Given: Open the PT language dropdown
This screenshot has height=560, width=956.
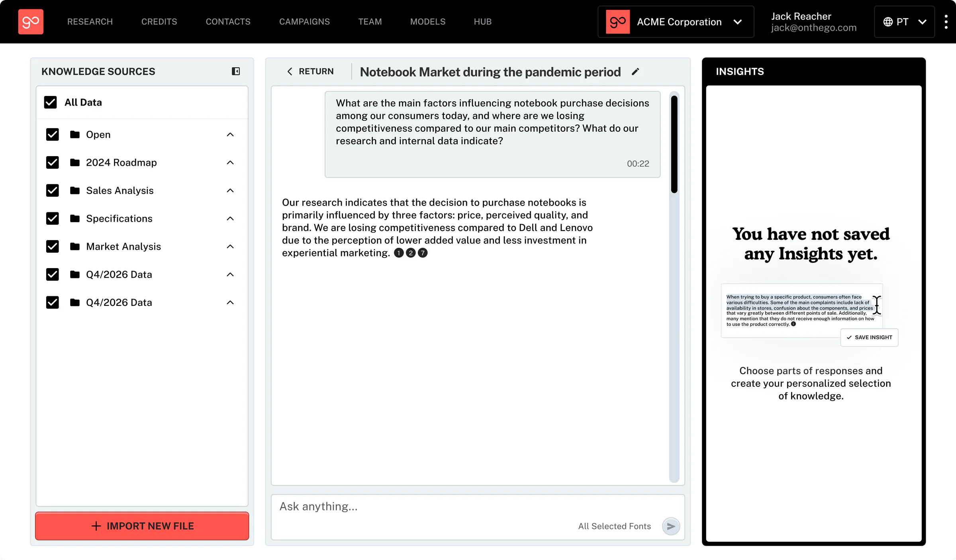Looking at the screenshot, I should (x=904, y=22).
